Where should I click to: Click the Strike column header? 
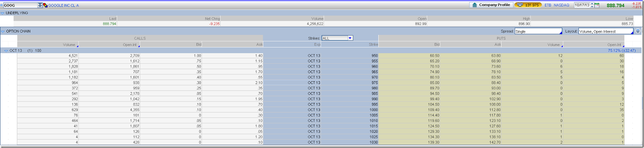(x=374, y=44)
